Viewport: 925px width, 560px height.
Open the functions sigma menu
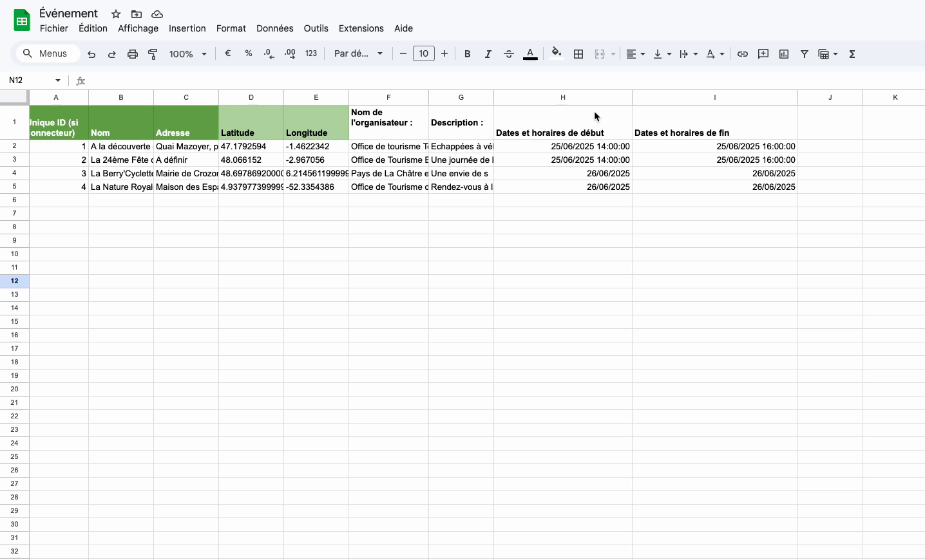tap(852, 54)
